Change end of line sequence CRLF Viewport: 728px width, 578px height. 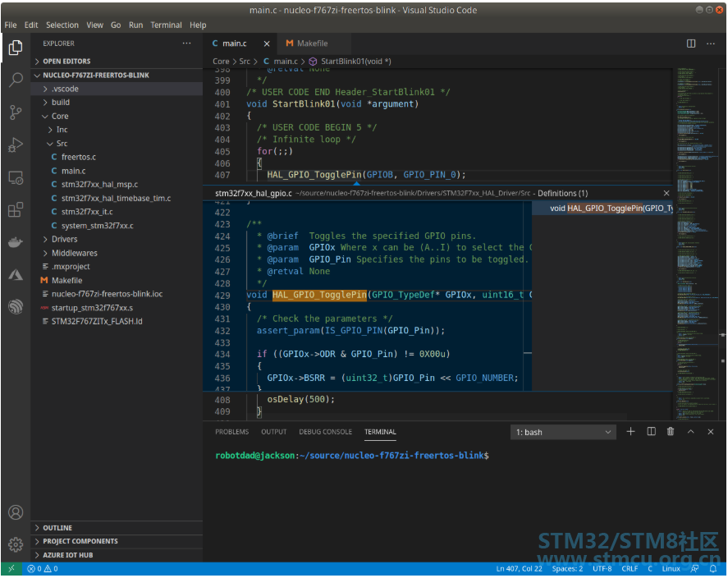point(630,569)
